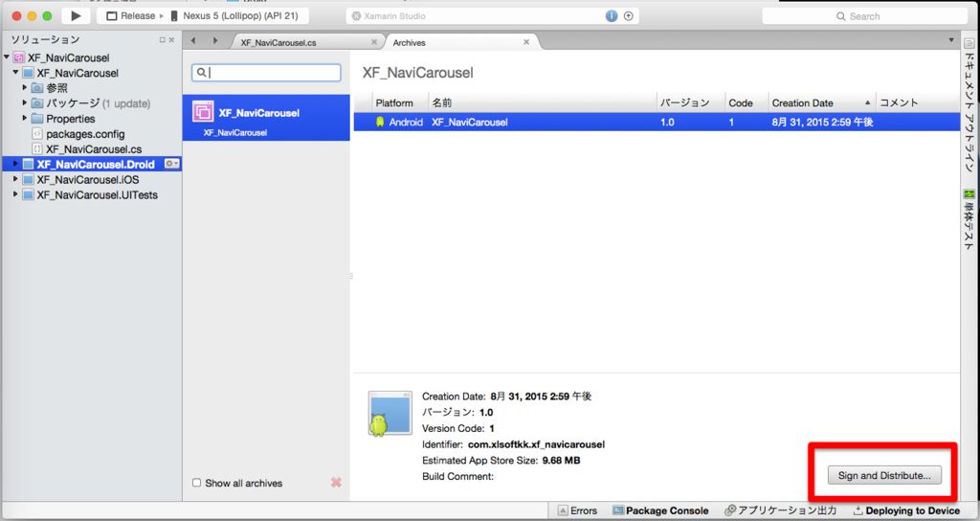The width and height of the screenshot is (980, 521).
Task: Open the tab list dropdown arrow
Action: pos(951,40)
